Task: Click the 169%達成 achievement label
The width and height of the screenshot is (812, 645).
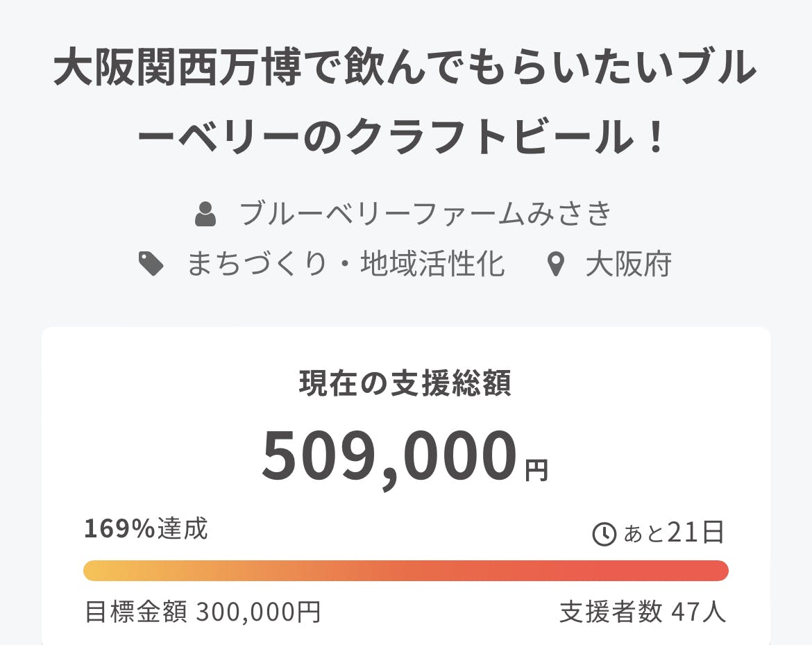Action: [146, 529]
